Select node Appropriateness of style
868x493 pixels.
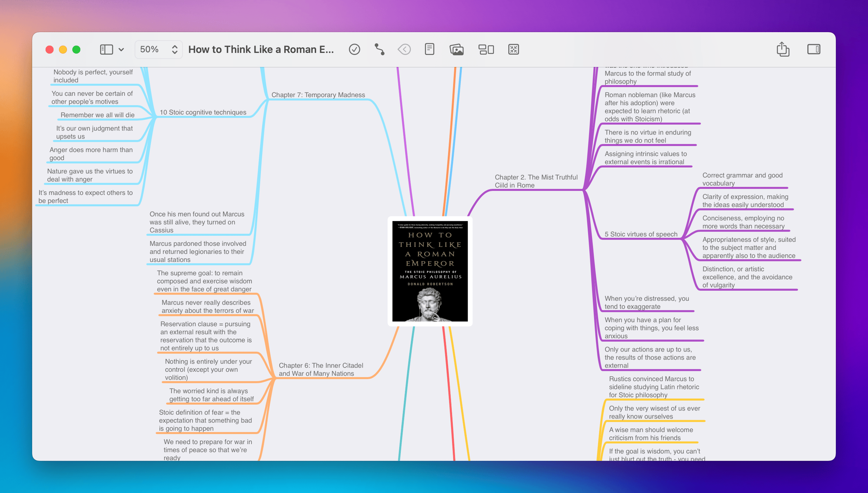(x=749, y=248)
